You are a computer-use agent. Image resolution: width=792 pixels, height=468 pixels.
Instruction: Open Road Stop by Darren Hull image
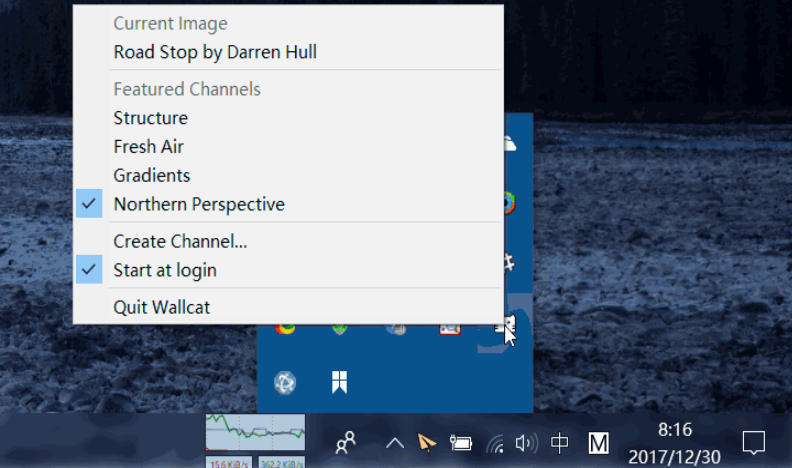pos(215,52)
